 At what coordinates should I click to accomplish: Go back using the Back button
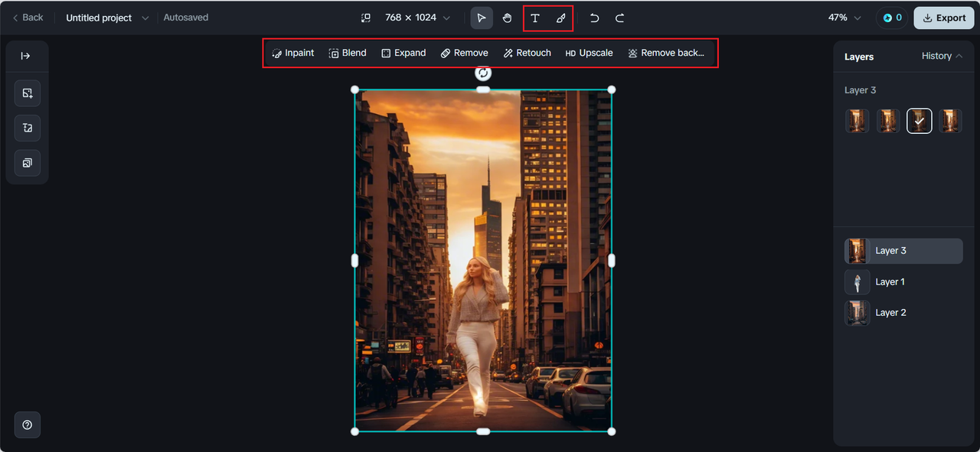pyautogui.click(x=28, y=18)
